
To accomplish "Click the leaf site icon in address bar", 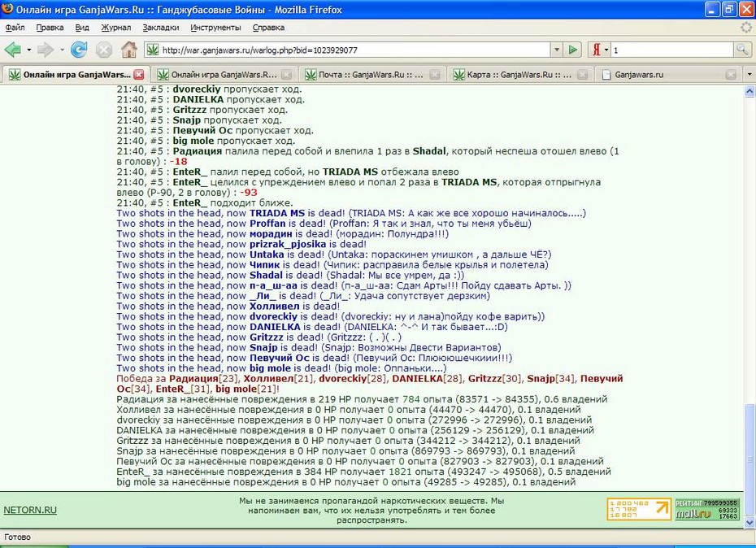I will [152, 50].
